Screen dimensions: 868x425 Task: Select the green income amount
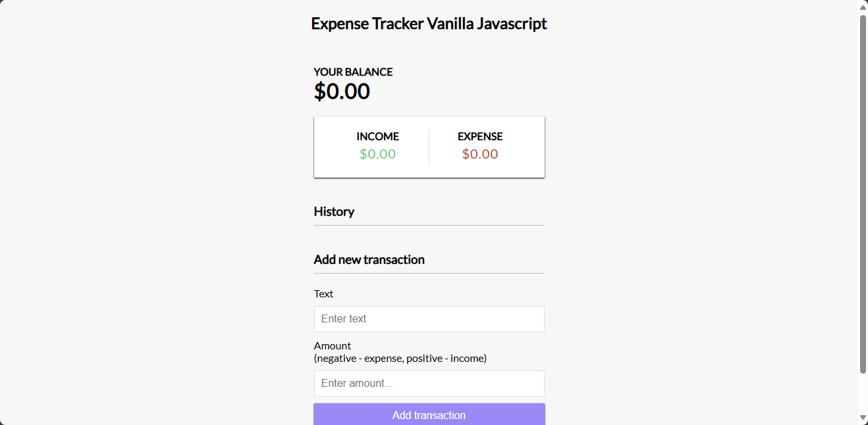click(378, 154)
